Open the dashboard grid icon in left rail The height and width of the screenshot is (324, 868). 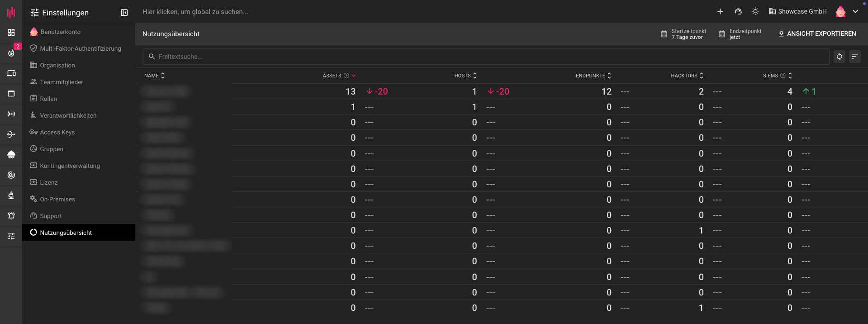point(11,33)
